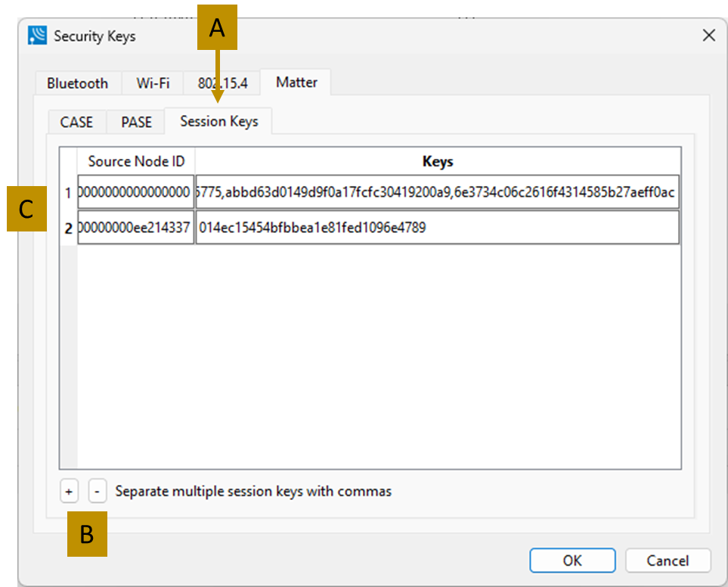This screenshot has width=728, height=587.
Task: Select row header number 2
Action: [x=68, y=228]
